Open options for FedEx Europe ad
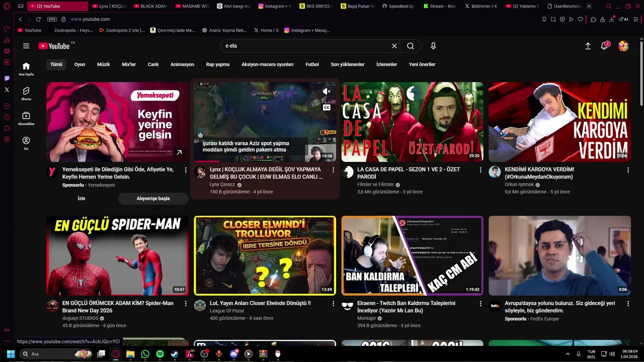Screen dimensions: 644x362 [628, 304]
